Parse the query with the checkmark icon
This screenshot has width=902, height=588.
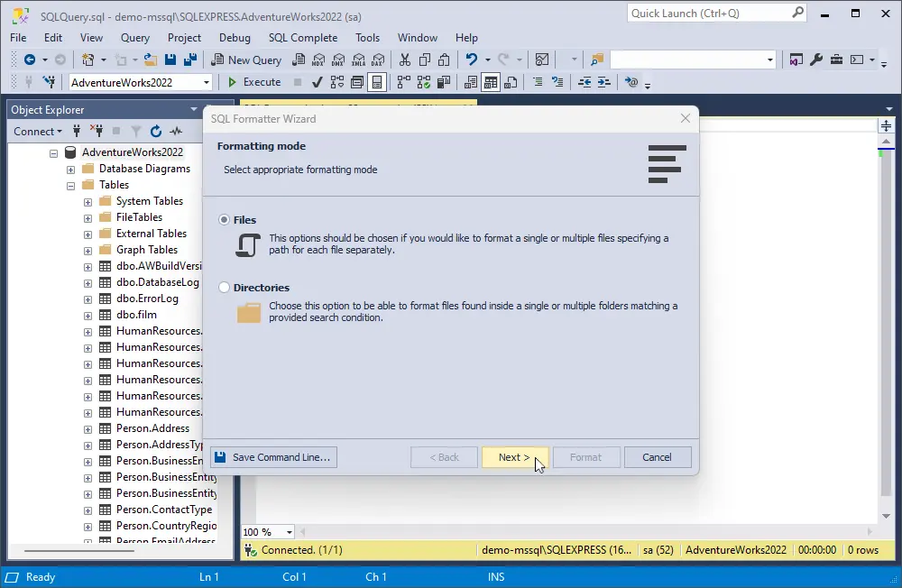click(317, 82)
